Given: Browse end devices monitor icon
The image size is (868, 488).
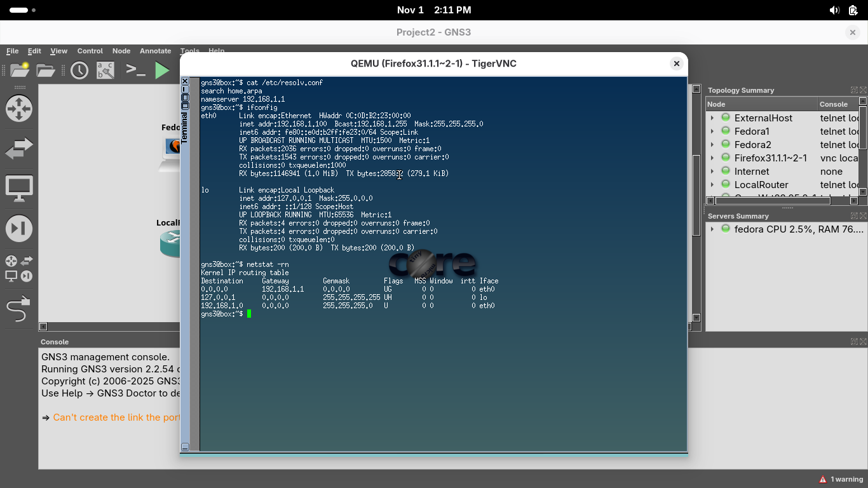Looking at the screenshot, I should pos(18,189).
